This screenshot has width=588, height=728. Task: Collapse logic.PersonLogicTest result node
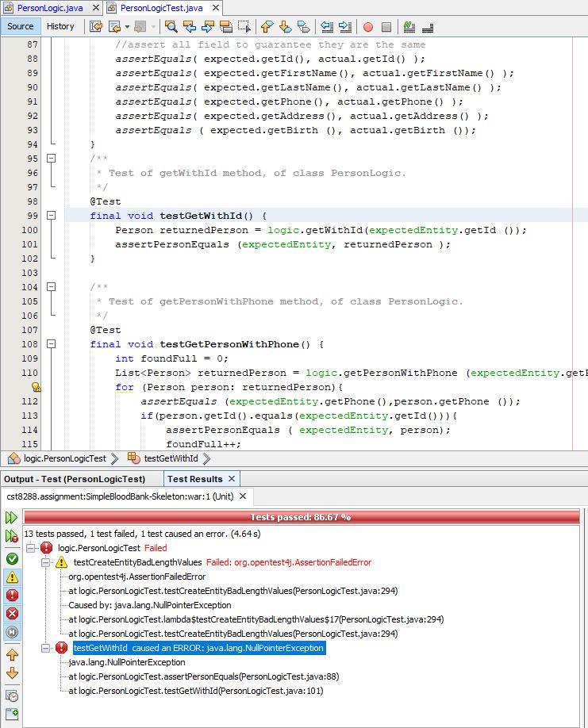click(31, 548)
